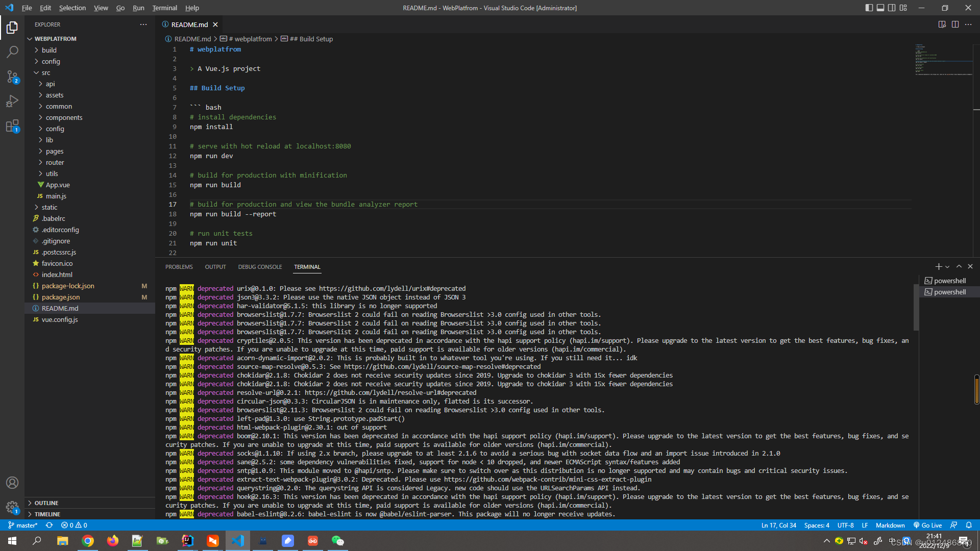Image resolution: width=980 pixels, height=551 pixels.
Task: Open index.html in Explorer
Action: [57, 274]
